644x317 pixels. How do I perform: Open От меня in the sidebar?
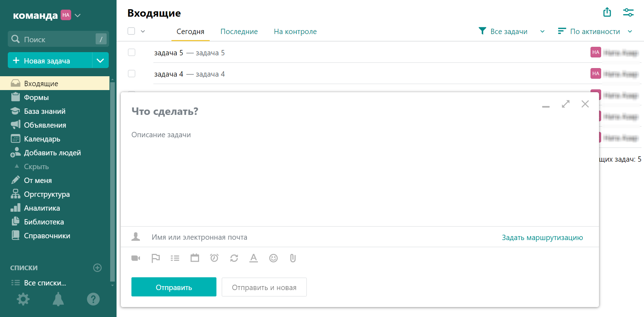(x=55, y=180)
